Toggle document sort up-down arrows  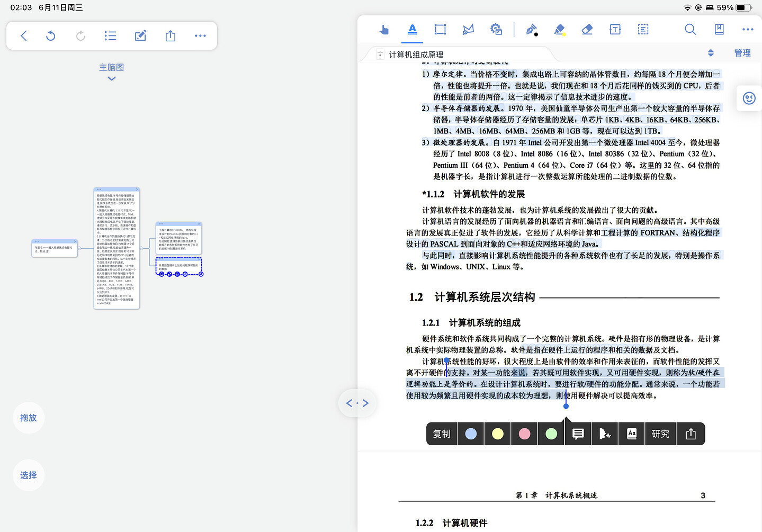(711, 53)
